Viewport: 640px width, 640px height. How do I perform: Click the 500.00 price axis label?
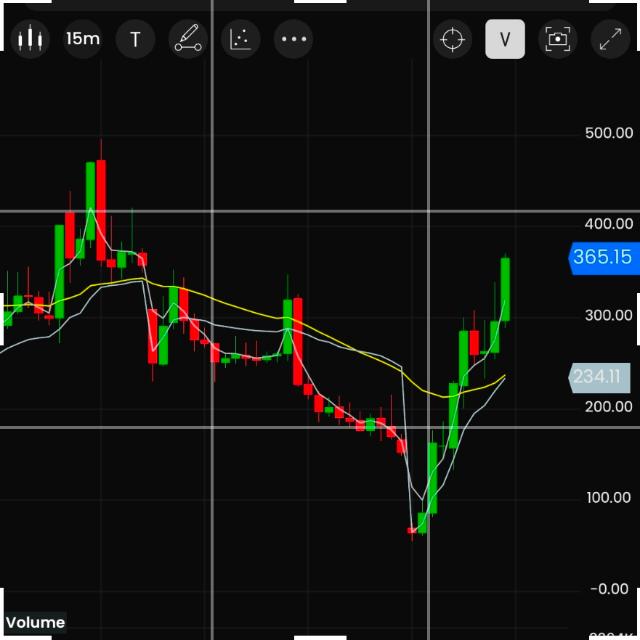tap(609, 133)
